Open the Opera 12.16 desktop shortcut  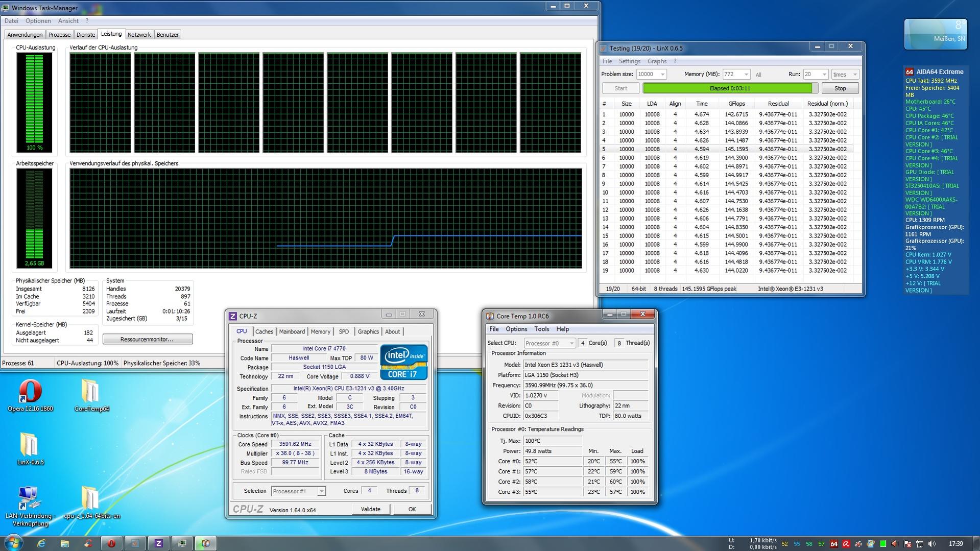click(x=30, y=395)
